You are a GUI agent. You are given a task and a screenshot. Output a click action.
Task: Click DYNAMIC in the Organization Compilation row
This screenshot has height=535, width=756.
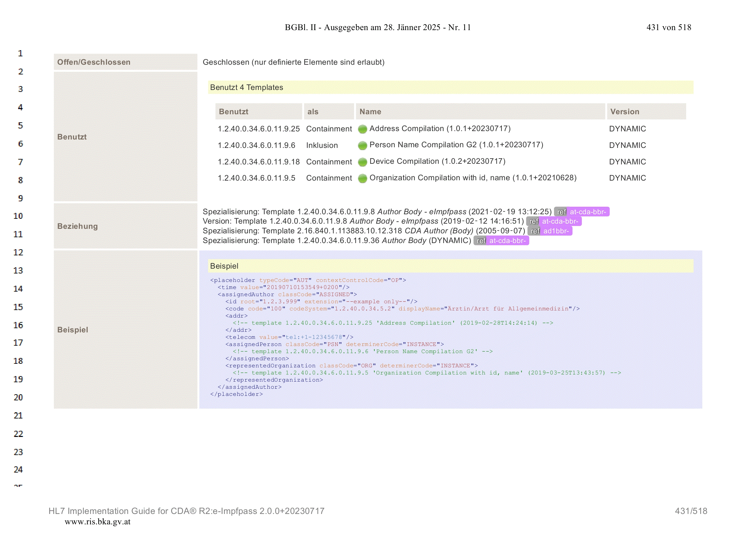627,178
